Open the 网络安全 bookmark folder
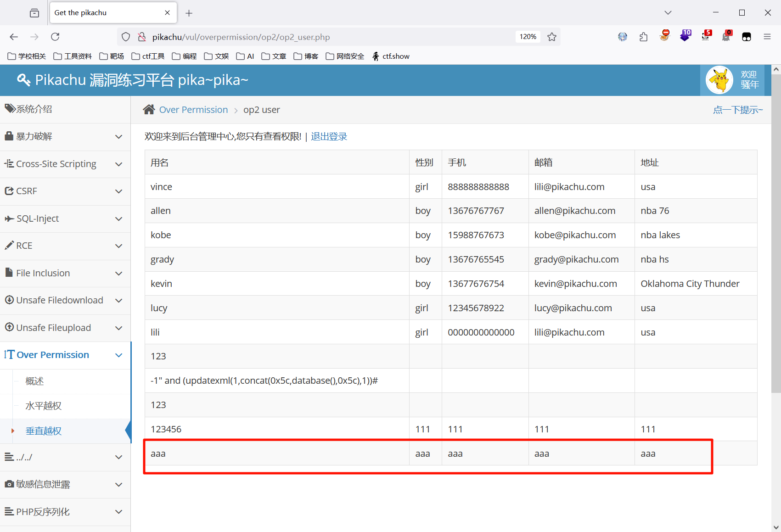 click(x=345, y=56)
